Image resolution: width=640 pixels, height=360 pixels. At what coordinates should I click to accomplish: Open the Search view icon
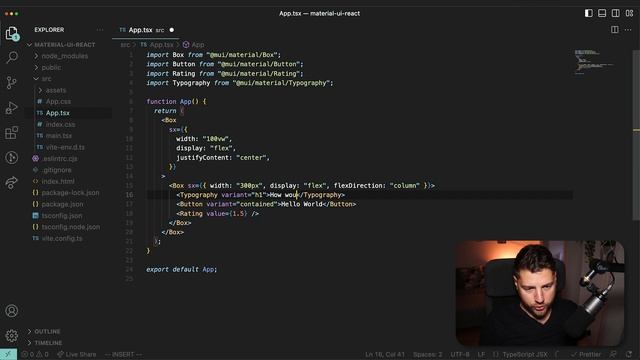[x=12, y=57]
